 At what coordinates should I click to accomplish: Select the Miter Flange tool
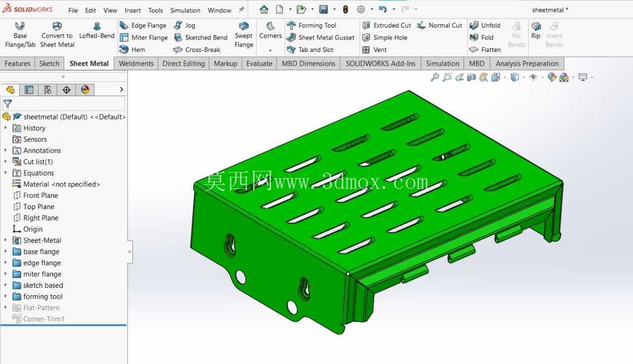[143, 38]
